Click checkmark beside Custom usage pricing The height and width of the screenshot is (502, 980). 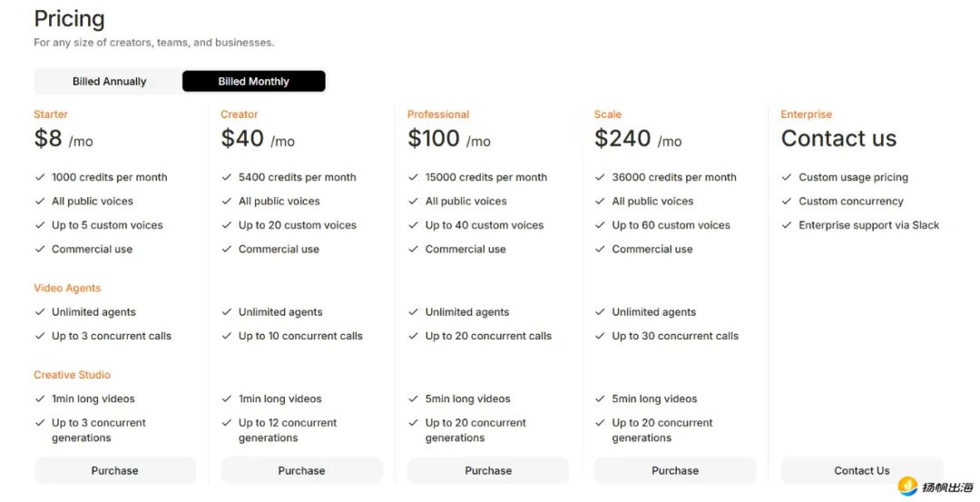point(787,177)
